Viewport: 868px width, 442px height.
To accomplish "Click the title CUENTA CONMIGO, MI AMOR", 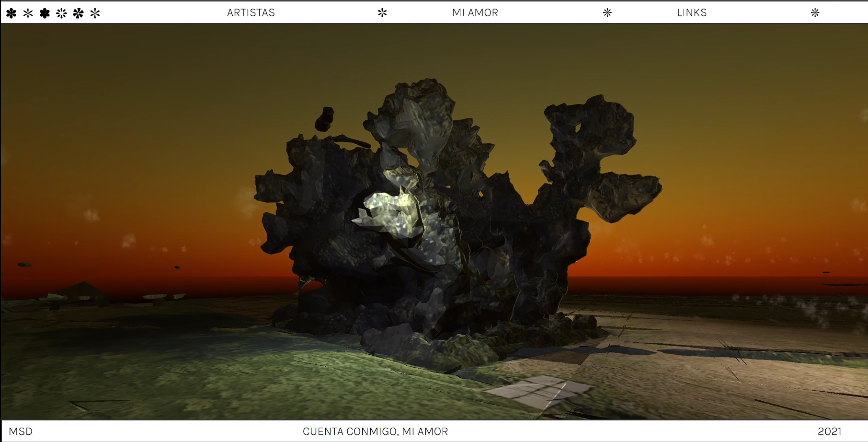I will click(x=375, y=431).
